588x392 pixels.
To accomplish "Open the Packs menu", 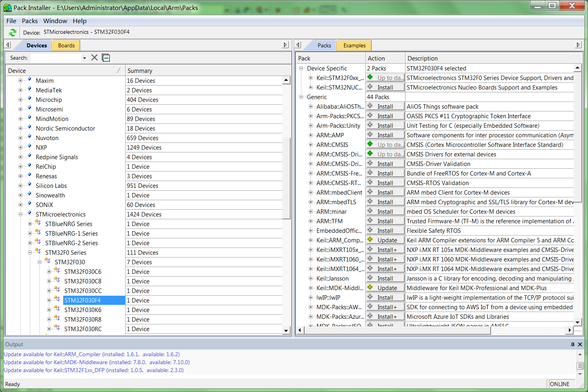I will pos(29,21).
